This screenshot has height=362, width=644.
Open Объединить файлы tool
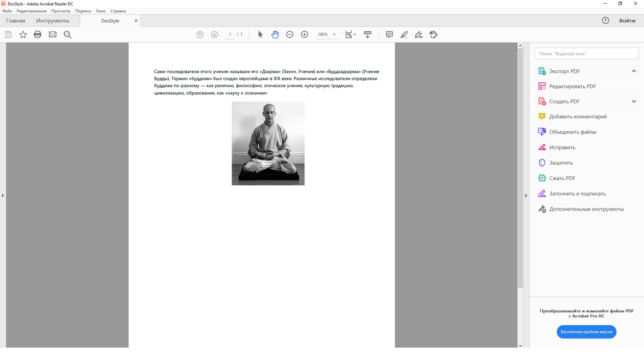[x=567, y=132]
